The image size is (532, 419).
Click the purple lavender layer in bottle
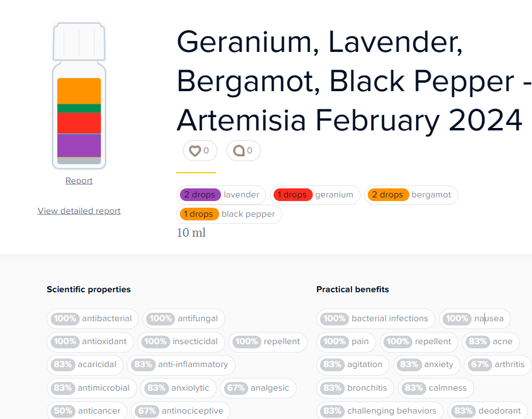(x=79, y=146)
